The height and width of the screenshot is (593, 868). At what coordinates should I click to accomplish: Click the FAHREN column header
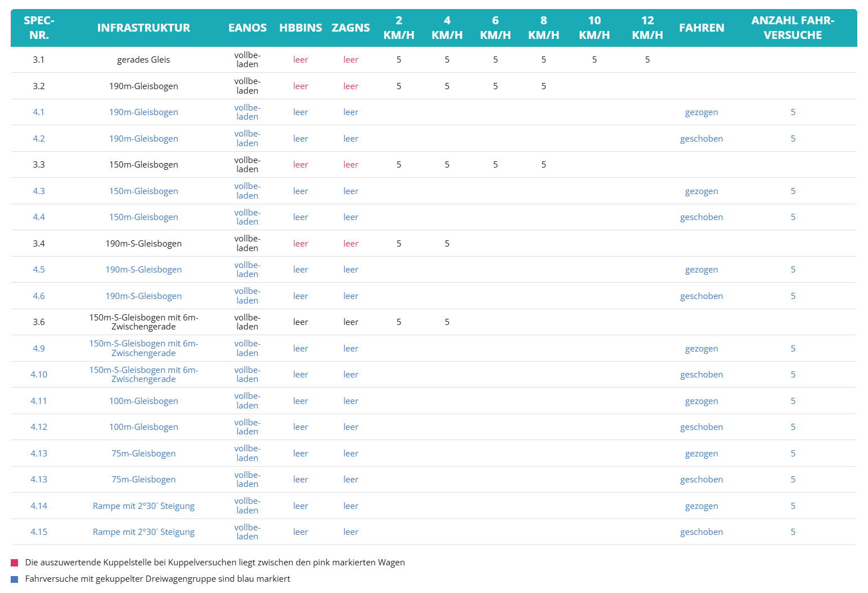701,28
